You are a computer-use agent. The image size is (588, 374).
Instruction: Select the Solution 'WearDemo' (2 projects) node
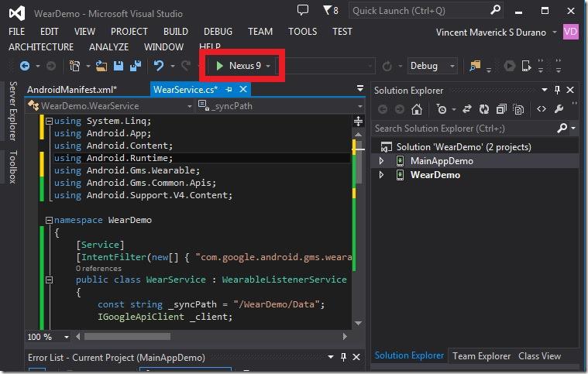[x=463, y=147]
